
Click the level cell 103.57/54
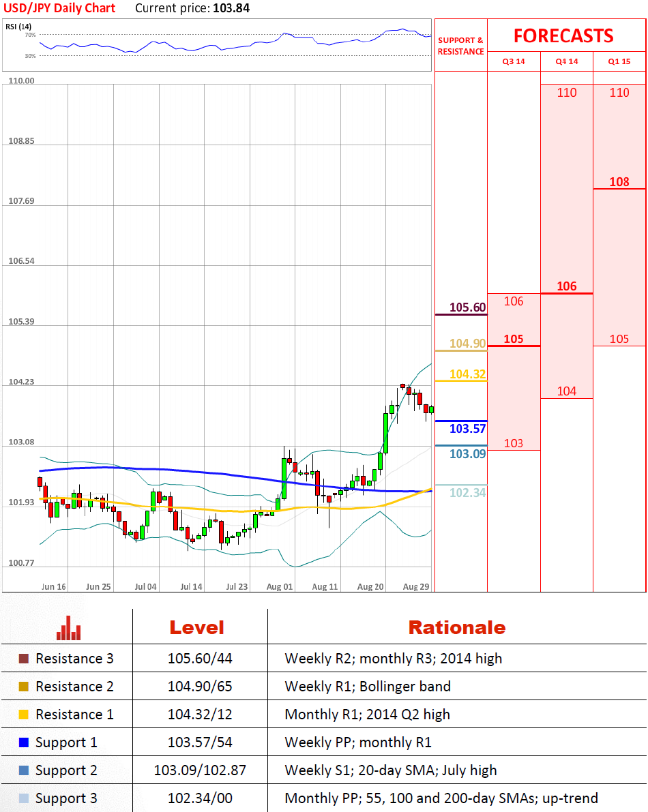click(200, 742)
